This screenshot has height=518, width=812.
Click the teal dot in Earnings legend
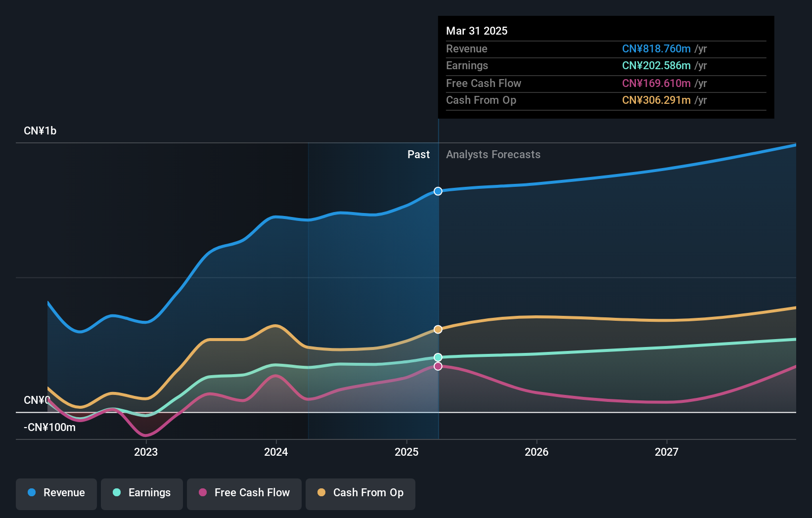click(x=117, y=492)
